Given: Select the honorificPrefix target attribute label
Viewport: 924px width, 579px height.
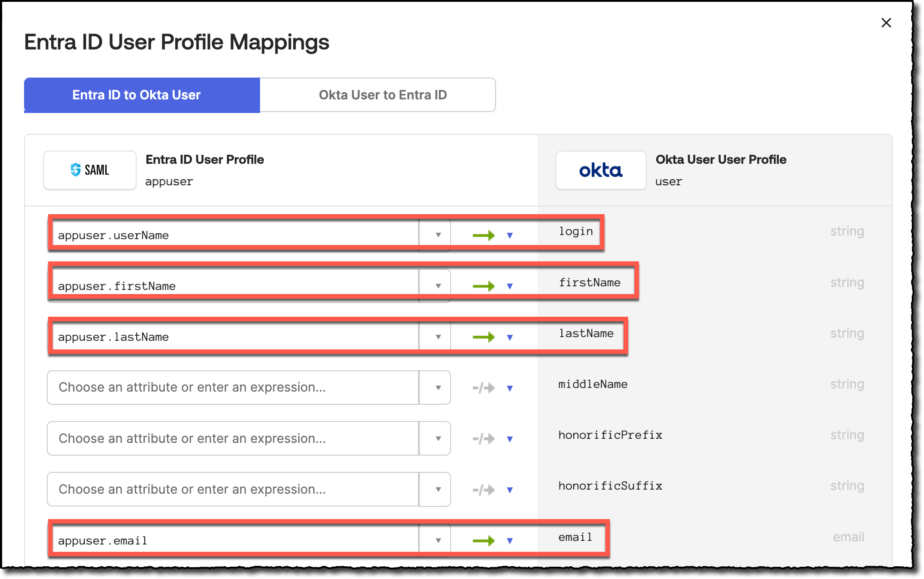Looking at the screenshot, I should [x=610, y=435].
